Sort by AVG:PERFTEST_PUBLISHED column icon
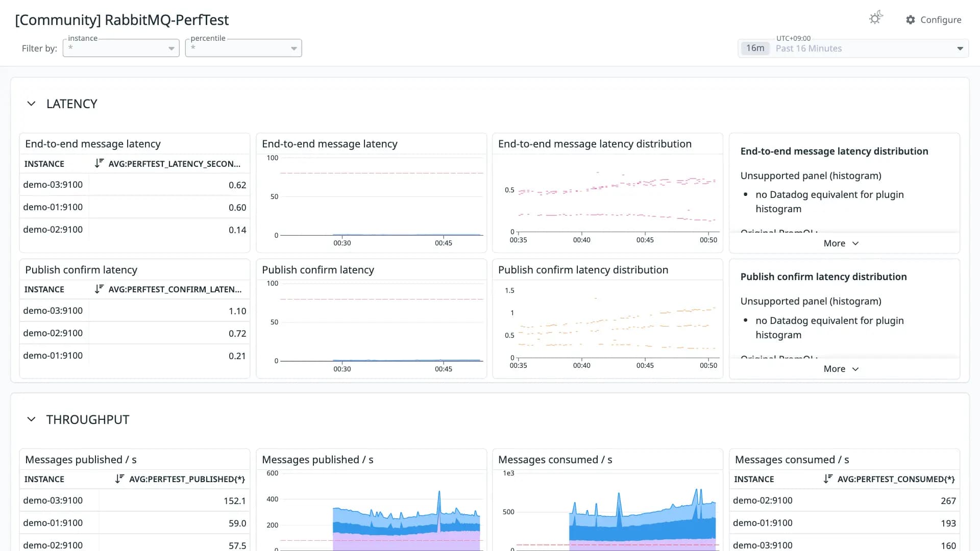The image size is (980, 551). coord(119,479)
